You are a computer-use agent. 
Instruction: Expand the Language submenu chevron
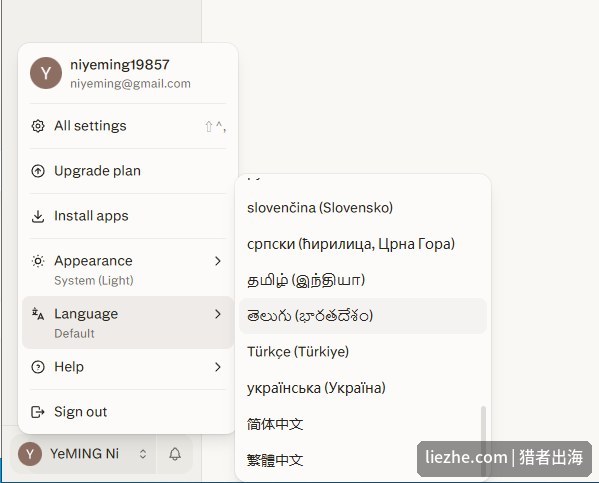(x=218, y=314)
